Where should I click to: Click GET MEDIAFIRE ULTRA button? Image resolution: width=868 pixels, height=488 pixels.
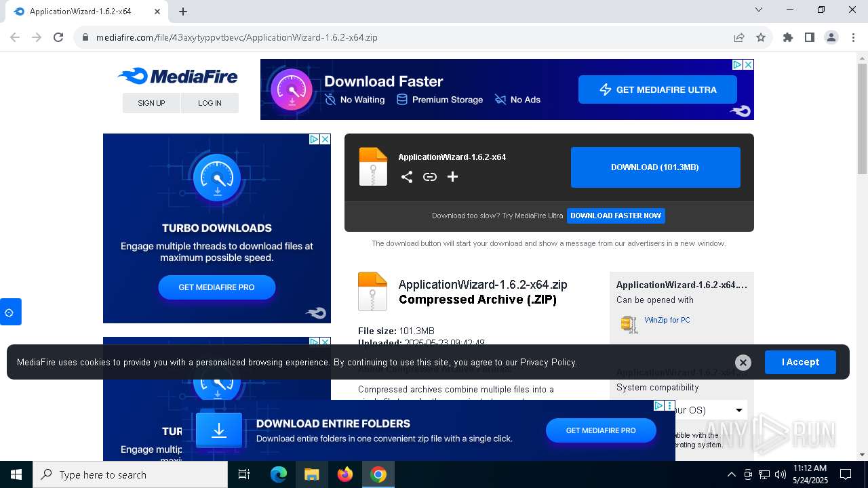point(658,89)
